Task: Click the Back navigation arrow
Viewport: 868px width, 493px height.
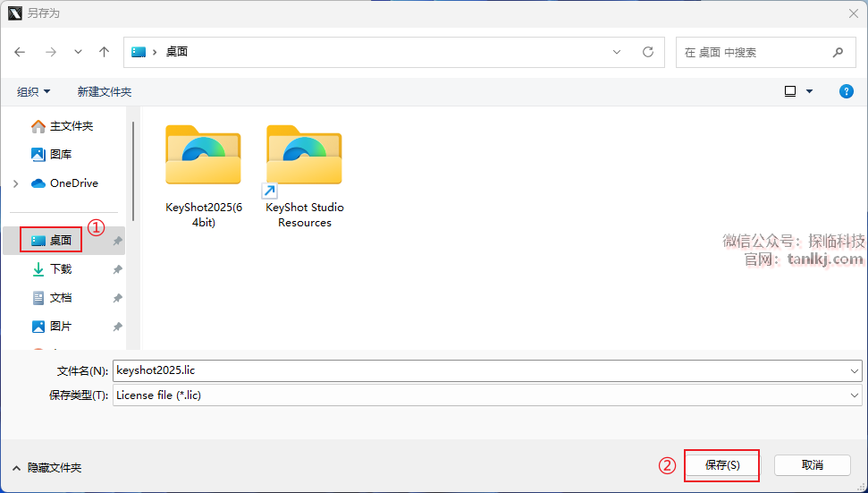Action: click(21, 52)
